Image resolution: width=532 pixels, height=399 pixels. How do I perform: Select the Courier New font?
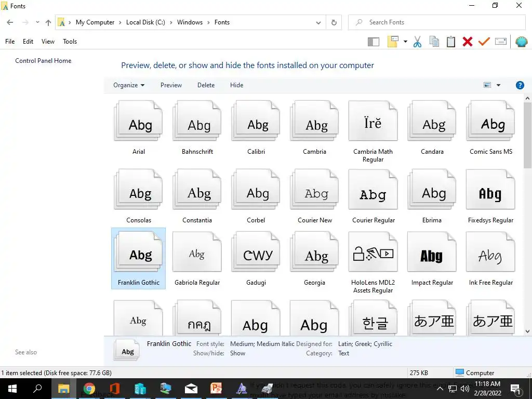[314, 196]
